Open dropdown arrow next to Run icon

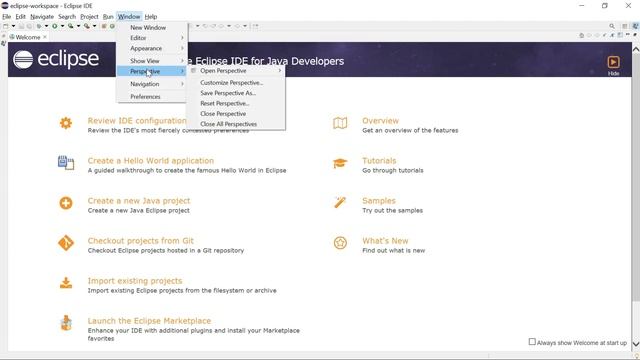pos(62,26)
